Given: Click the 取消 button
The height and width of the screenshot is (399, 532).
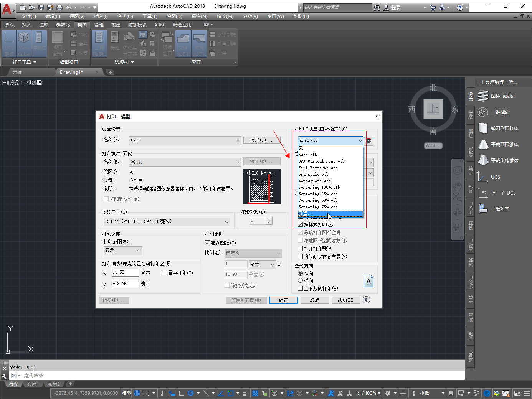Looking at the screenshot, I should [x=315, y=300].
